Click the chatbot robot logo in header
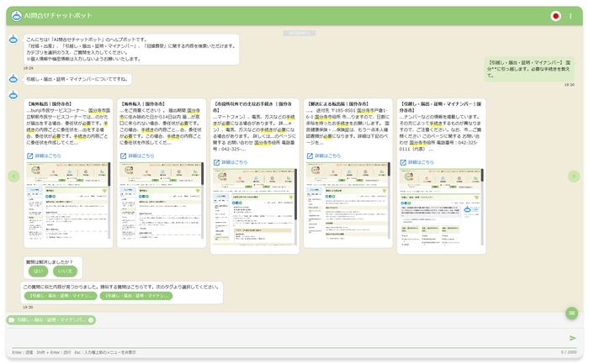Image resolution: width=589 pixels, height=364 pixels. click(x=17, y=16)
